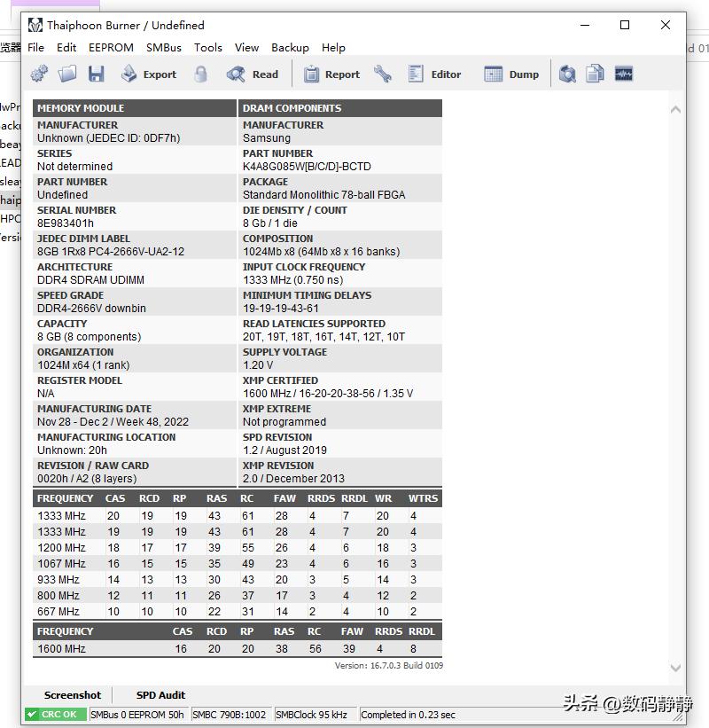
Task: Open the Edit menu
Action: (x=66, y=48)
